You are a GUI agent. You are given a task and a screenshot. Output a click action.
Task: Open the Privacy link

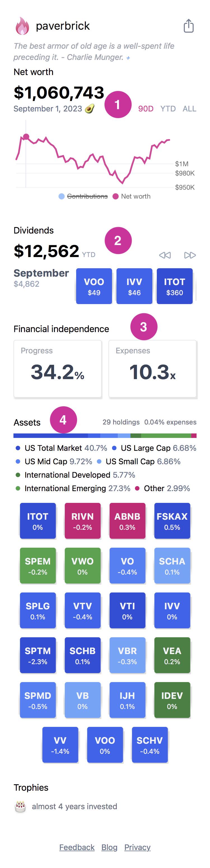coord(137,847)
